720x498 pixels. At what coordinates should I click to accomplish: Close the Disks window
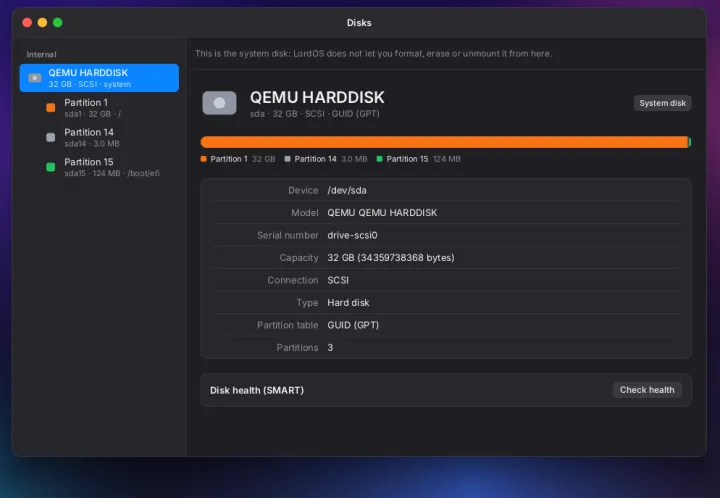pos(27,22)
